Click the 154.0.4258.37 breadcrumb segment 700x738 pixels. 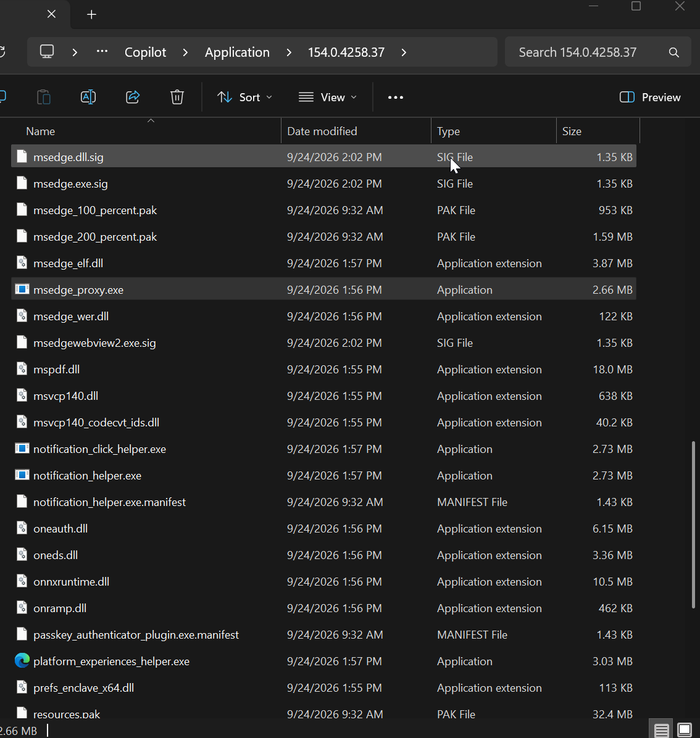click(346, 52)
